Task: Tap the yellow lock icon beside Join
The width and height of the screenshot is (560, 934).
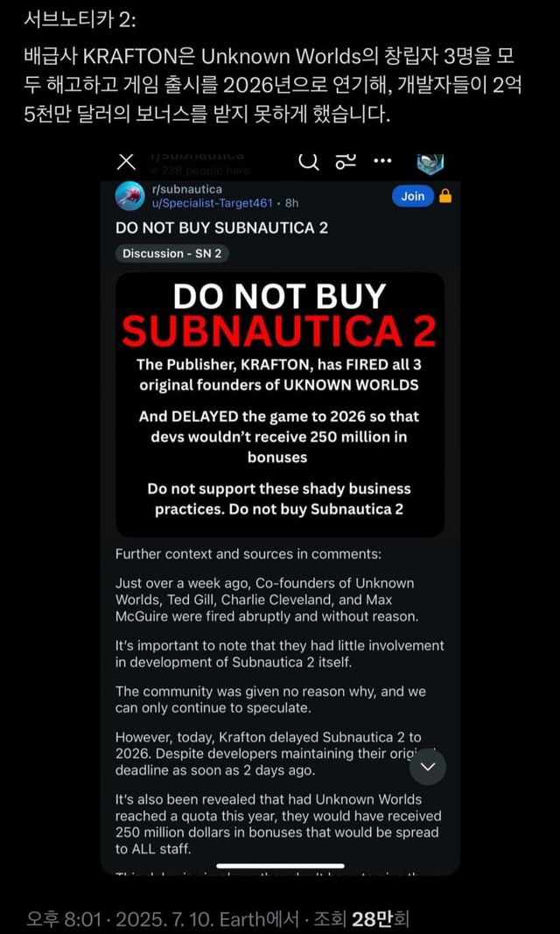Action: (x=445, y=196)
